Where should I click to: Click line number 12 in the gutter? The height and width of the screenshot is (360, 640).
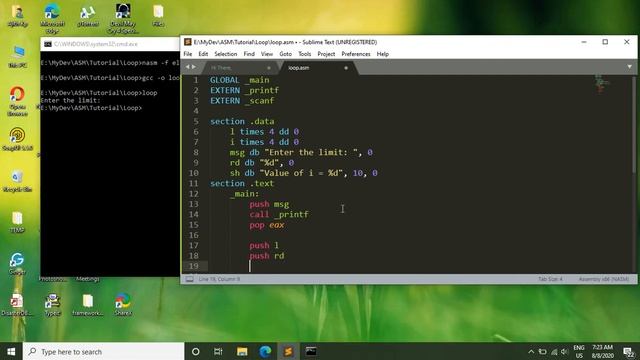coord(194,193)
